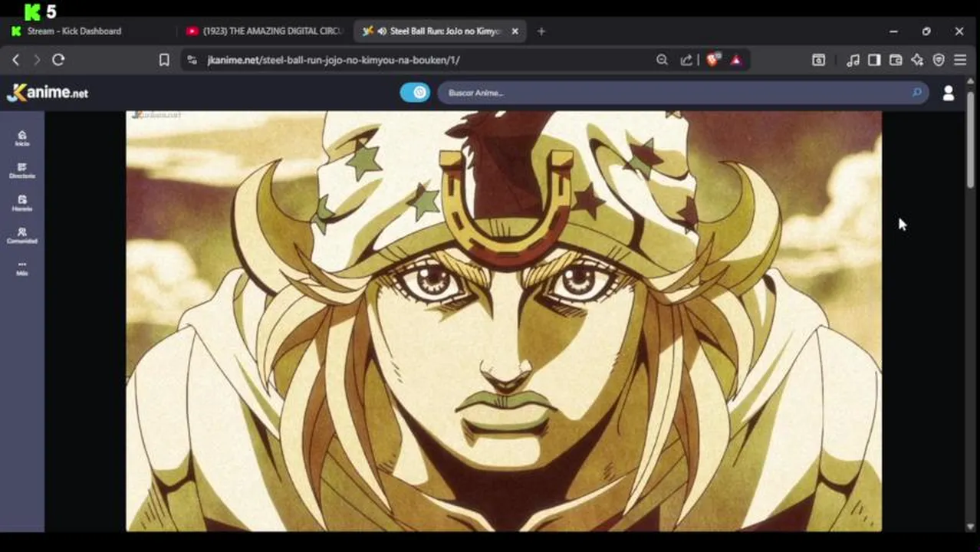Click the screenshot capture toolbar icon

pos(818,60)
